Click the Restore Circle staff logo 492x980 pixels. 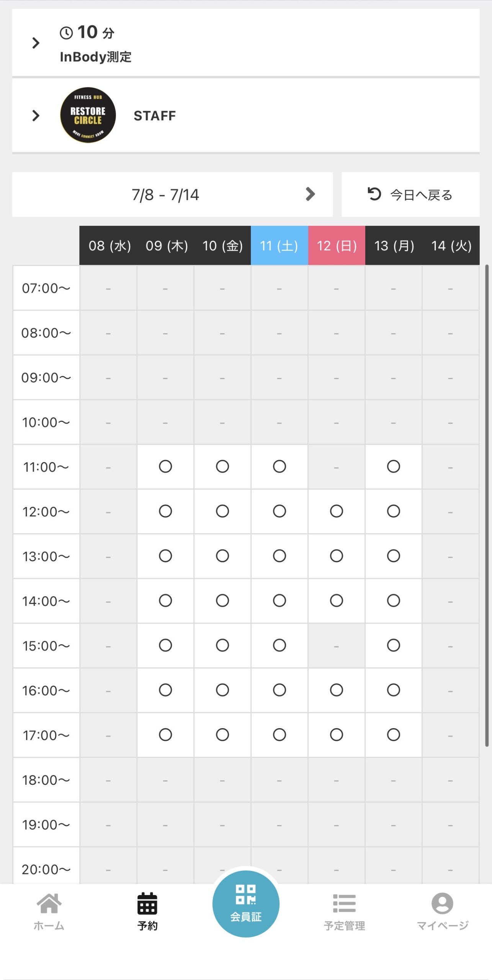click(88, 115)
